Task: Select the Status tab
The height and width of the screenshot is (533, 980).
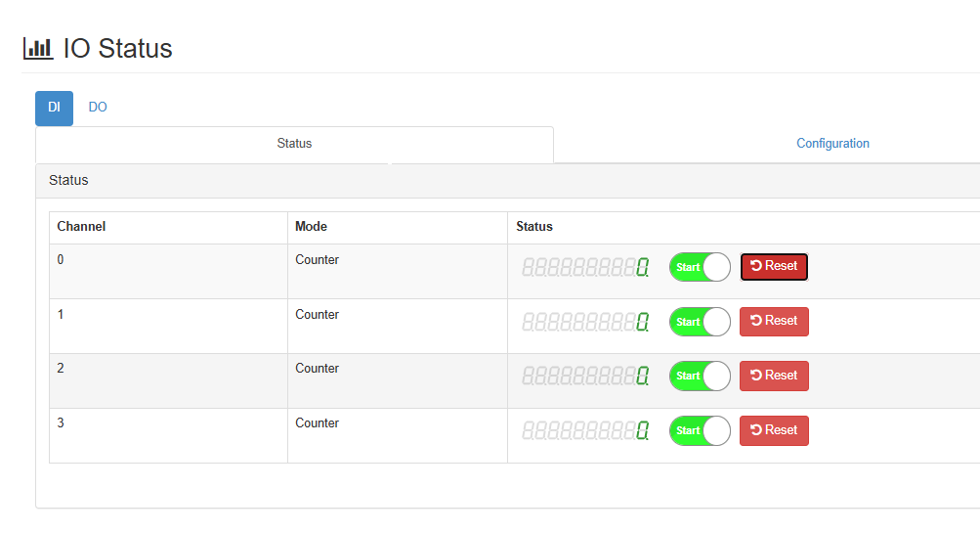Action: click(294, 144)
